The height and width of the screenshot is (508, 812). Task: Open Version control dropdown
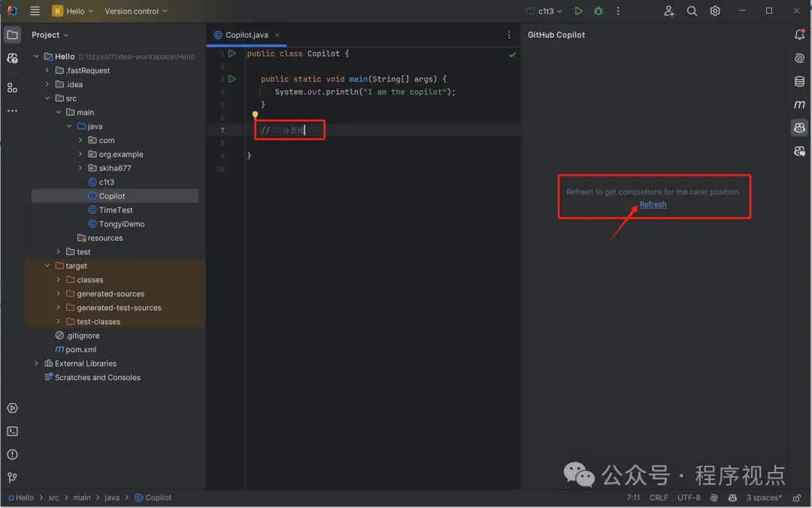(x=135, y=11)
